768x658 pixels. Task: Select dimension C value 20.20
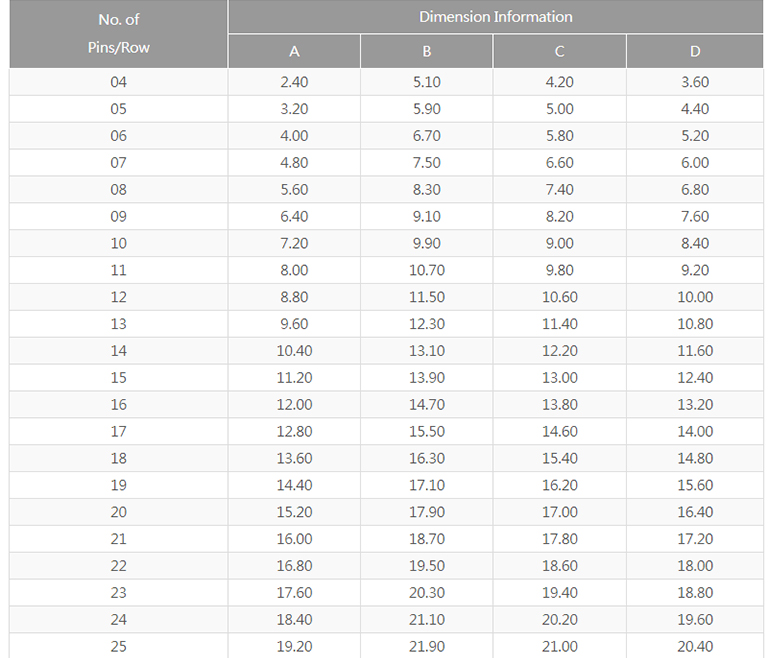(x=559, y=620)
